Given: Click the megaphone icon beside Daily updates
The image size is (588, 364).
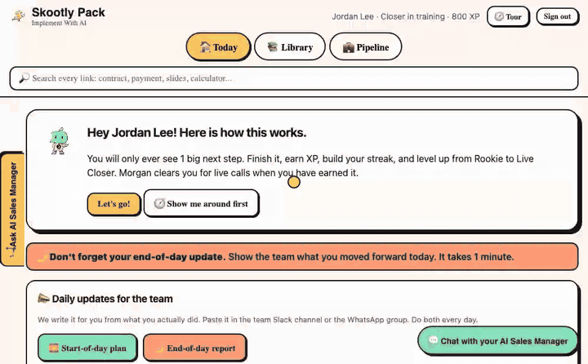Looking at the screenshot, I should (x=43, y=299).
